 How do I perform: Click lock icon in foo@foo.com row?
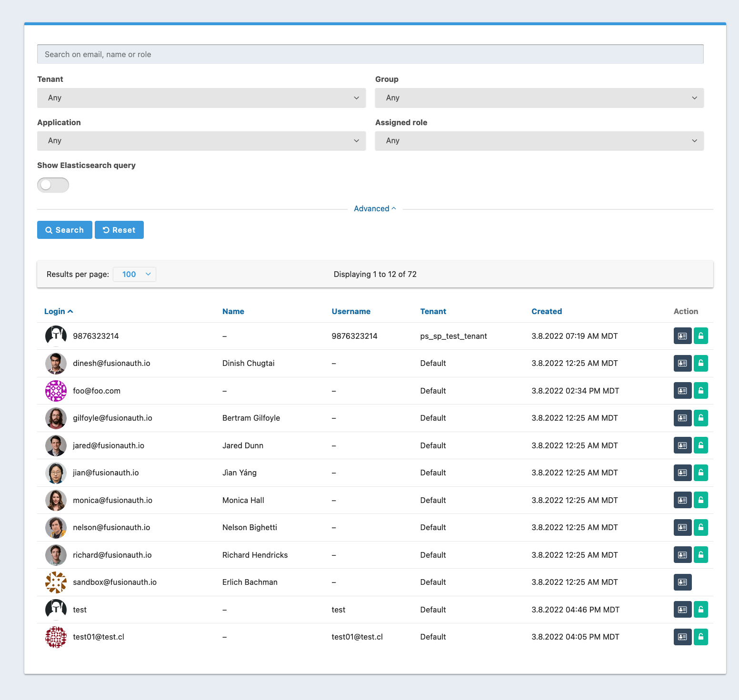tap(700, 391)
